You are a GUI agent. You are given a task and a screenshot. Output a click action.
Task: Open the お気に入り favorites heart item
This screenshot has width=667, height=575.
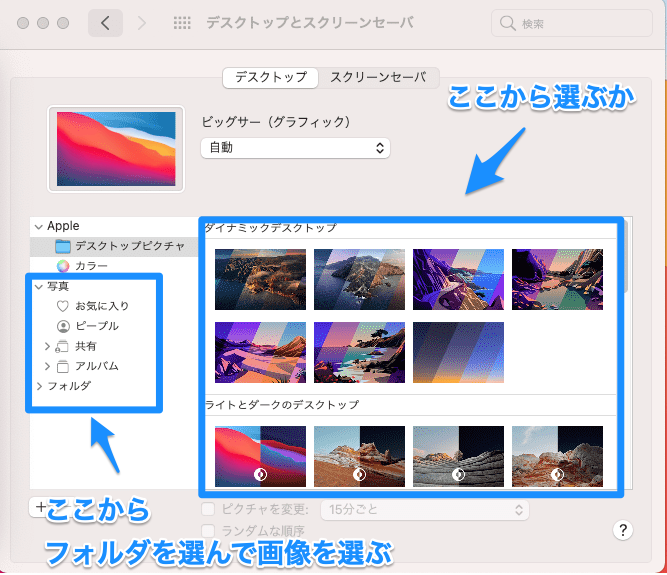click(63, 306)
